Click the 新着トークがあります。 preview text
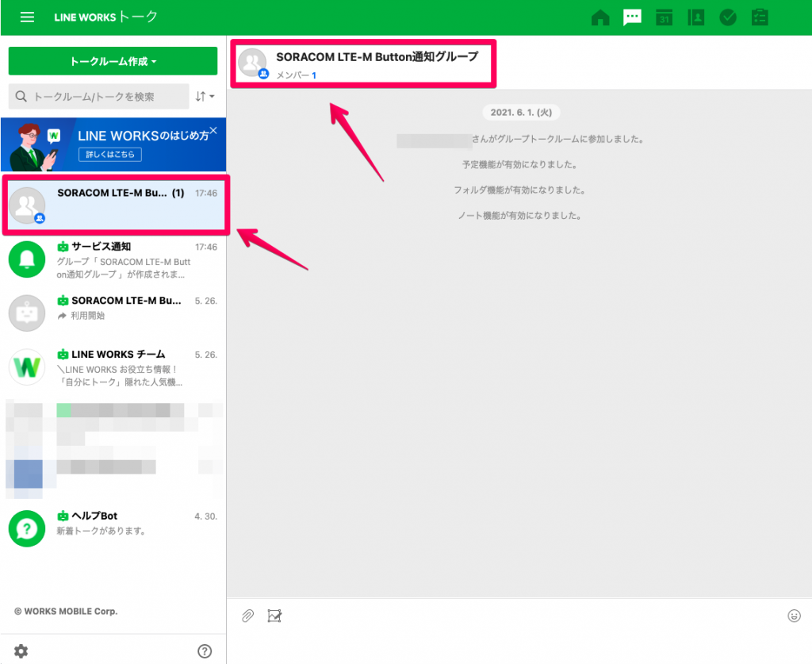 click(101, 531)
